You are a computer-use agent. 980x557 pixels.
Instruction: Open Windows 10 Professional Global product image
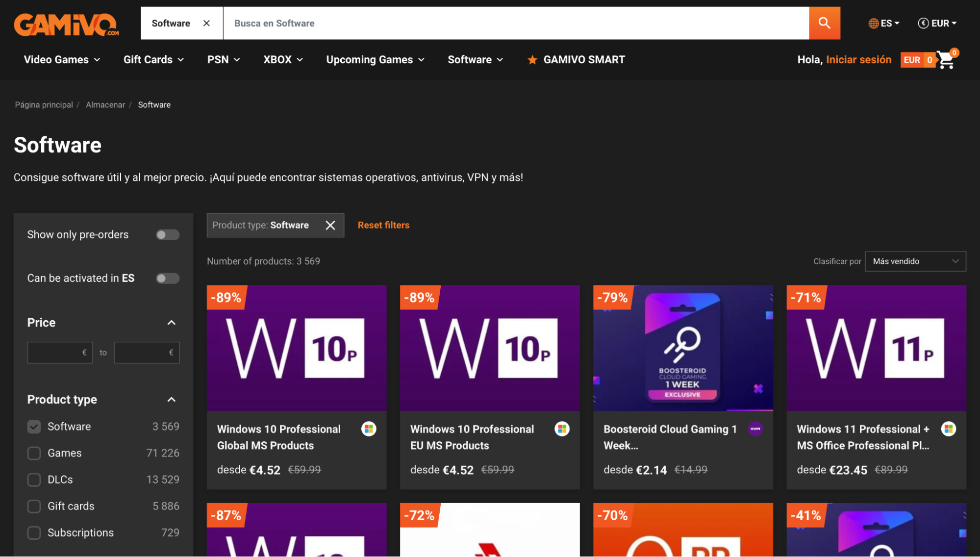click(297, 348)
